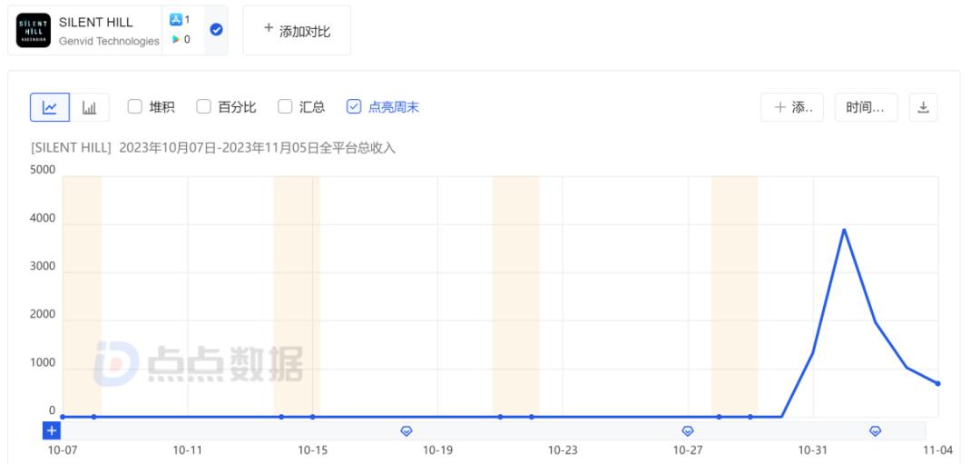The height and width of the screenshot is (464, 980).
Task: Disable the 点亮周末 checkbox
Action: [x=354, y=107]
